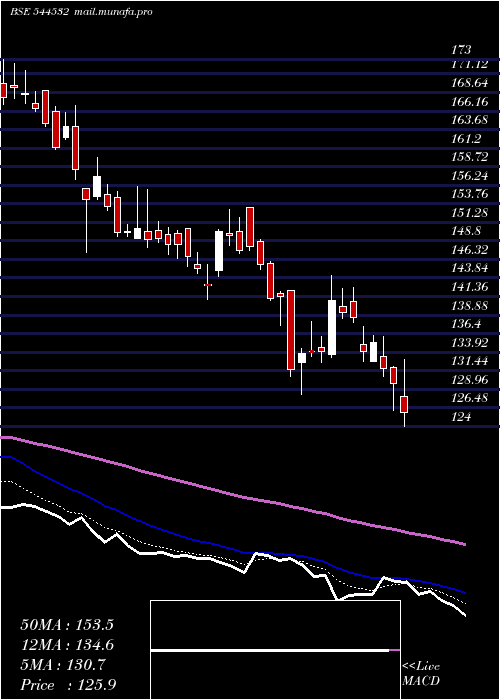This screenshot has height=700, width=500.
Task: Select the 173 price axis label
Action: (x=461, y=49)
